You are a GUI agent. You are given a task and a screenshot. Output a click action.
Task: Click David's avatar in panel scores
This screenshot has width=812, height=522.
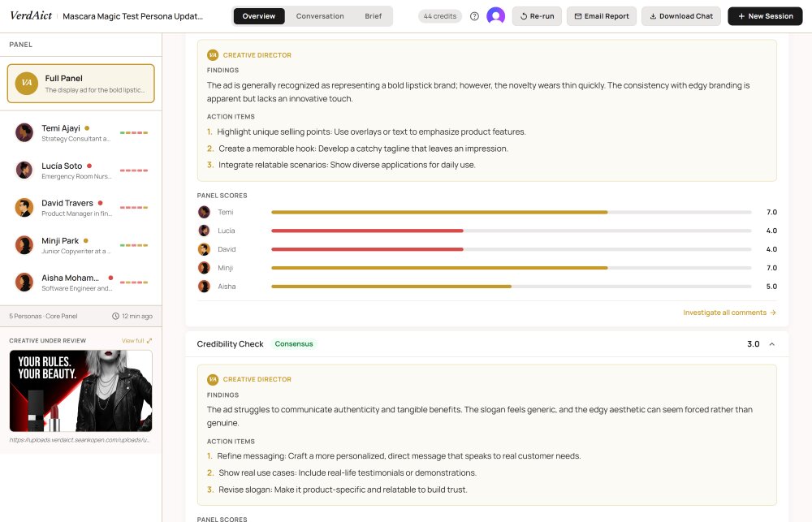[x=204, y=249]
